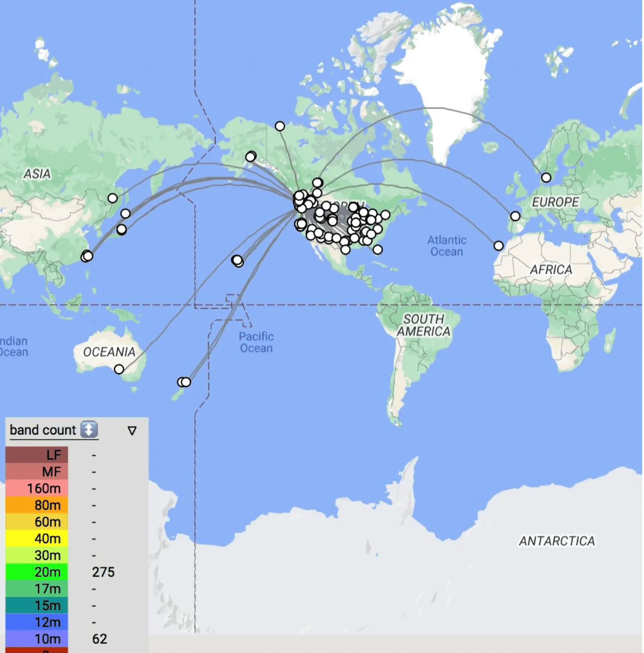Click the ANTARCTICA map label
The image size is (644, 653).
[x=557, y=541]
